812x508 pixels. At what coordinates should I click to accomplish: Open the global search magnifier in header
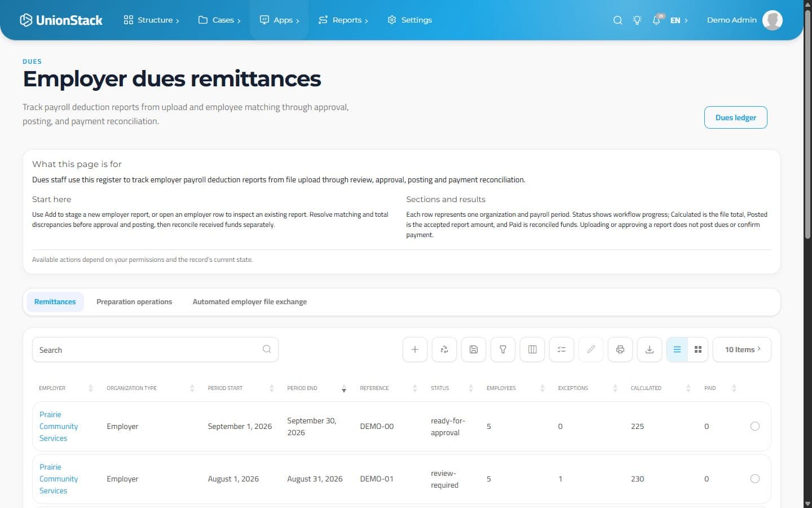(618, 20)
